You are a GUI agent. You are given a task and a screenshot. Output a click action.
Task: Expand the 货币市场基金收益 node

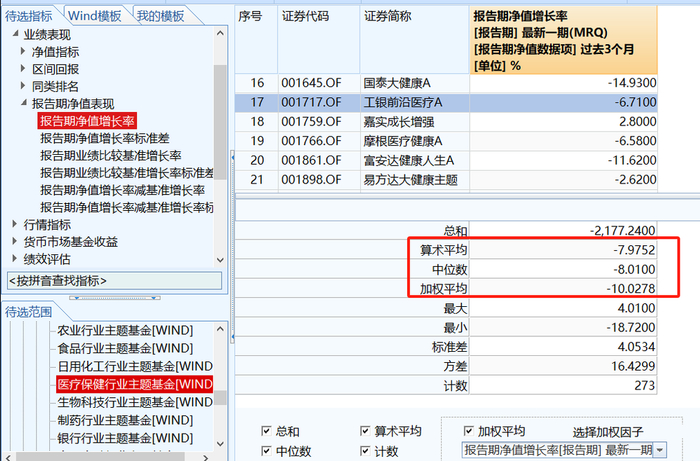tap(15, 241)
